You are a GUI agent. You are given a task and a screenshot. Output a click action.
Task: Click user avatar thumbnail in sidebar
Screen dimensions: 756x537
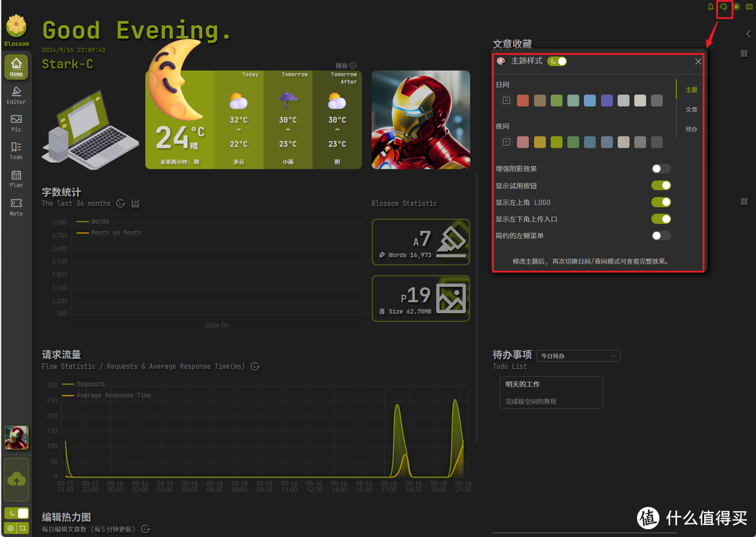coord(16,438)
